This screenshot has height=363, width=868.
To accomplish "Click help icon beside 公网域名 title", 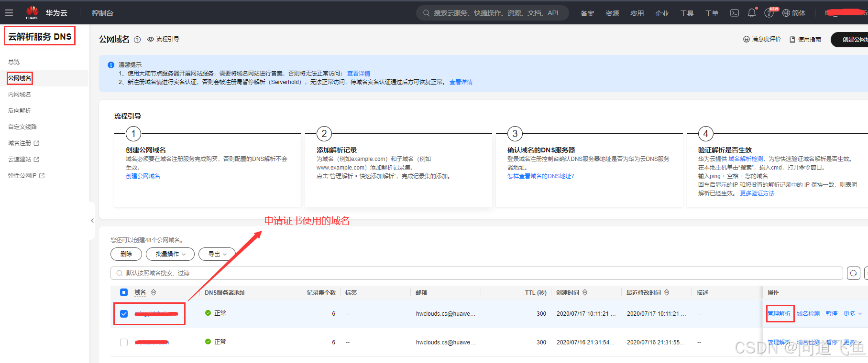I will point(137,40).
